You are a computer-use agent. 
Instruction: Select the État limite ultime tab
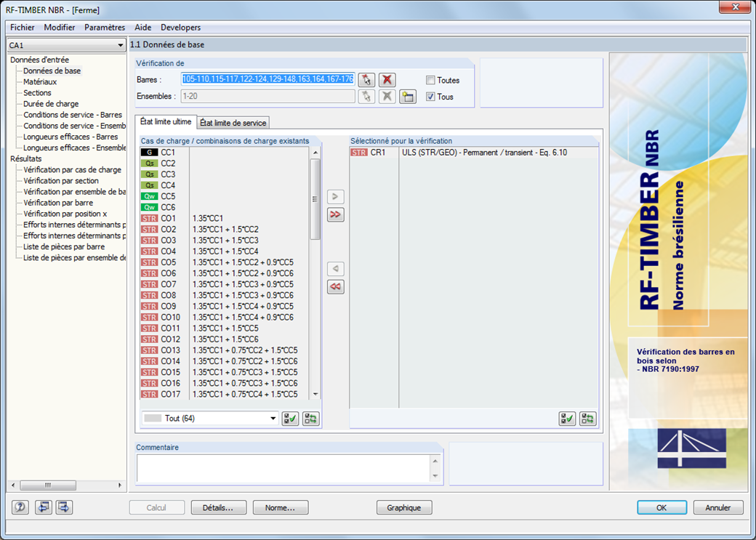tap(166, 122)
